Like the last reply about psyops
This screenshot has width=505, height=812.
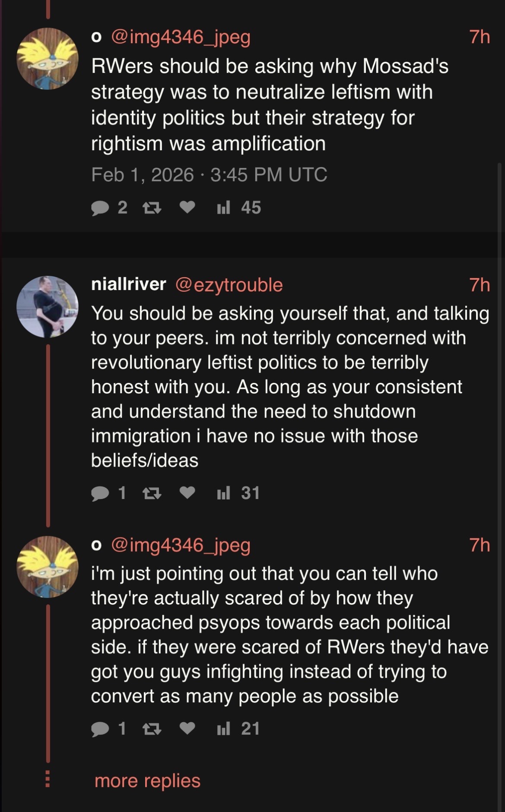(x=187, y=729)
